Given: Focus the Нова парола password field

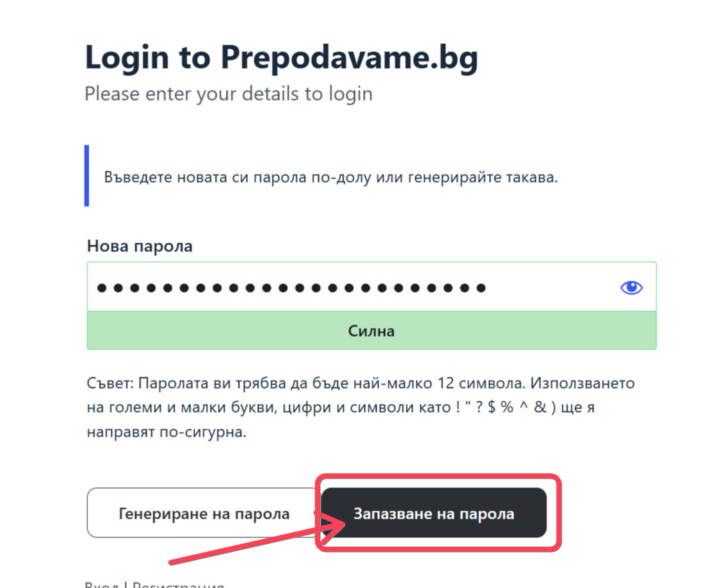Looking at the screenshot, I should tap(372, 287).
